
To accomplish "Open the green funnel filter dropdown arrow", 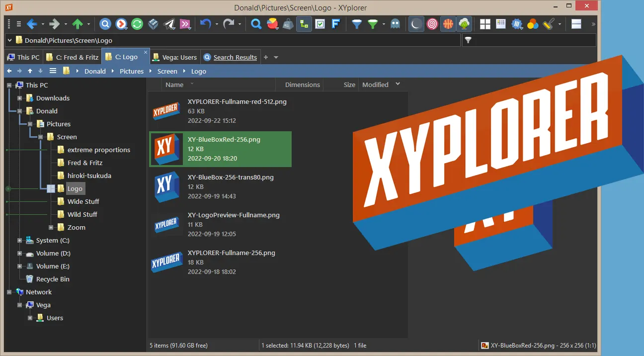I will (x=383, y=24).
